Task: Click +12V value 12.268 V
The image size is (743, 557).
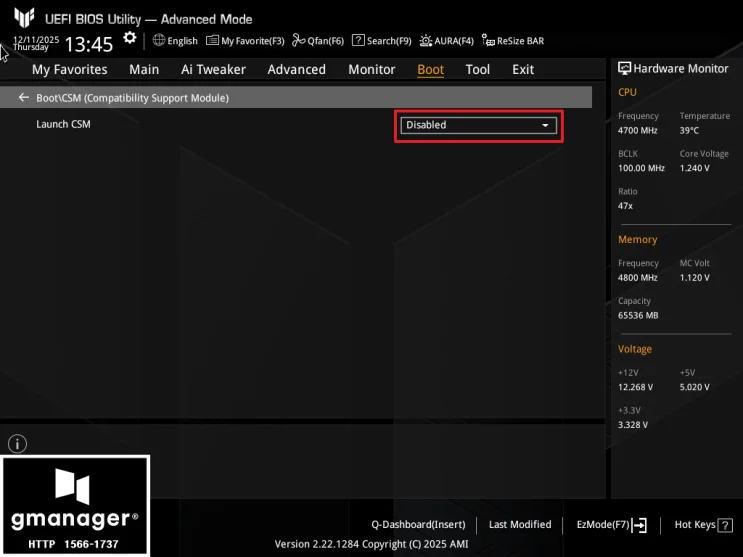Action: [x=635, y=387]
